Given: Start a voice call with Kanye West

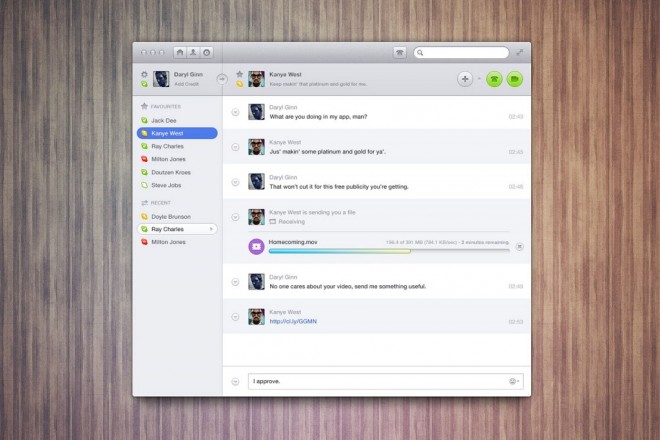Looking at the screenshot, I should tap(494, 79).
